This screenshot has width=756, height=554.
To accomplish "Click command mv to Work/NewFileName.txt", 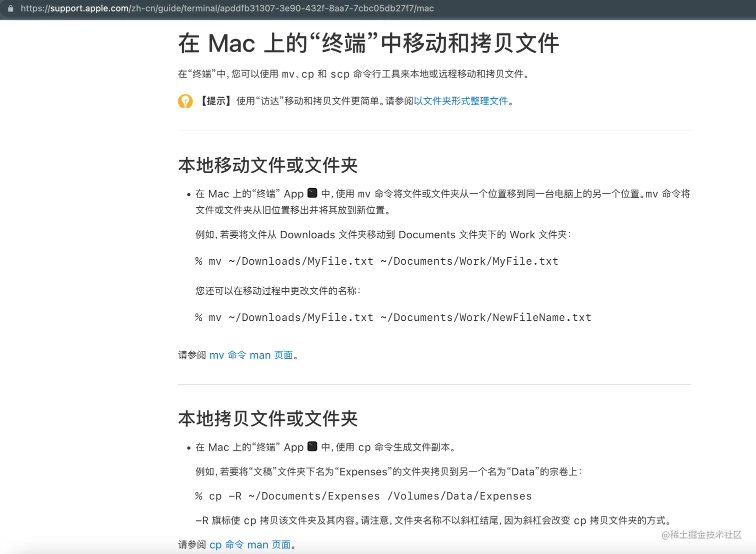I will tap(393, 318).
